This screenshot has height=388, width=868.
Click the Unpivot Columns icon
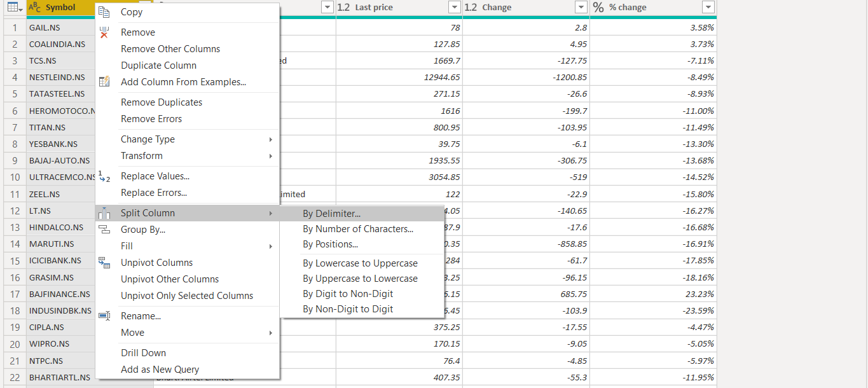pos(104,263)
